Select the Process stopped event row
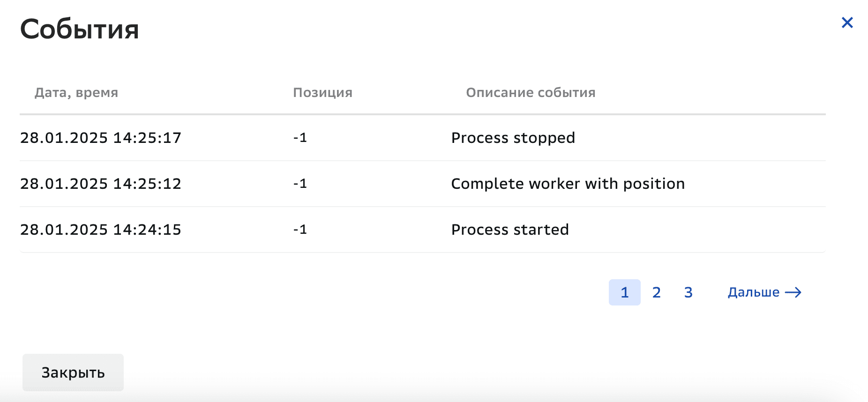This screenshot has height=402, width=868. pos(422,138)
